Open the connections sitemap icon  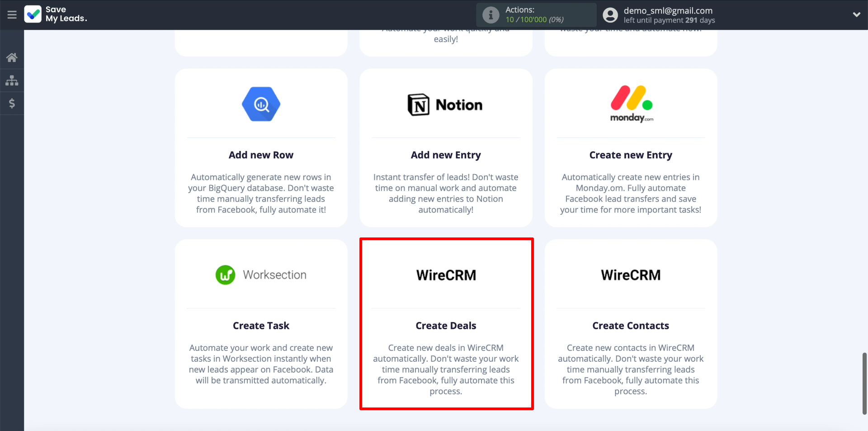pos(12,81)
